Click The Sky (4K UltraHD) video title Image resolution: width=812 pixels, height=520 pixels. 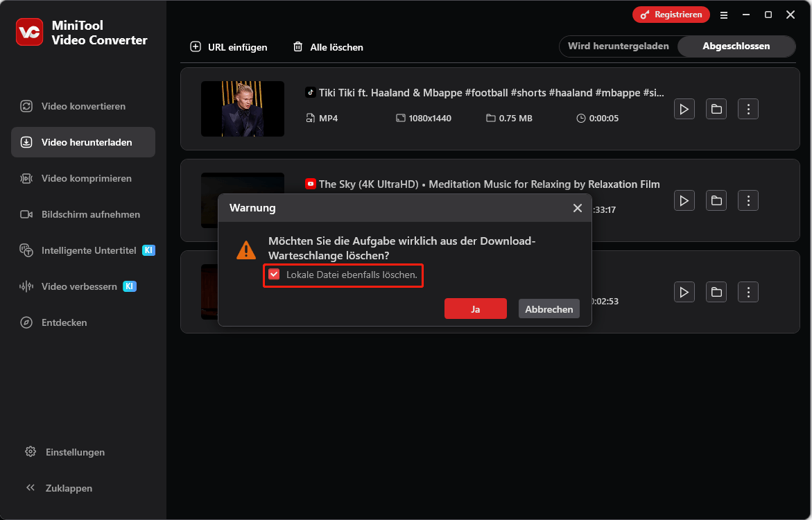489,184
